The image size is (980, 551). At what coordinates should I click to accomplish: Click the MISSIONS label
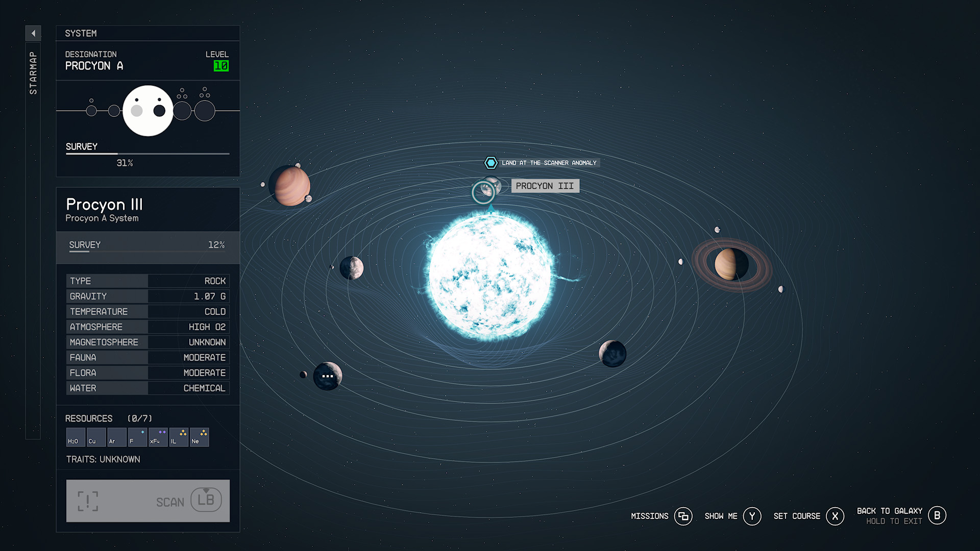[x=650, y=516]
